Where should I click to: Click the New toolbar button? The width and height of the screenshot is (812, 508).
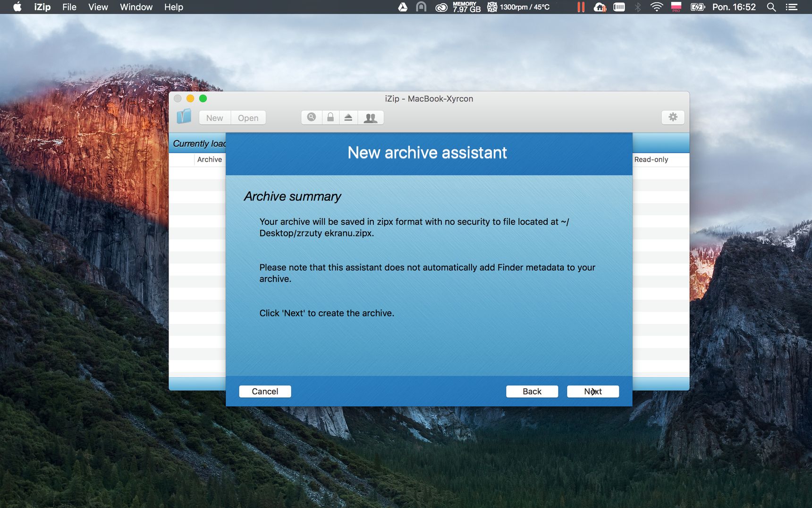click(215, 118)
